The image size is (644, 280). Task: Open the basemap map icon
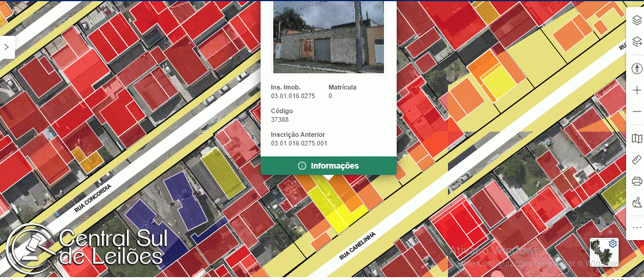(x=637, y=138)
